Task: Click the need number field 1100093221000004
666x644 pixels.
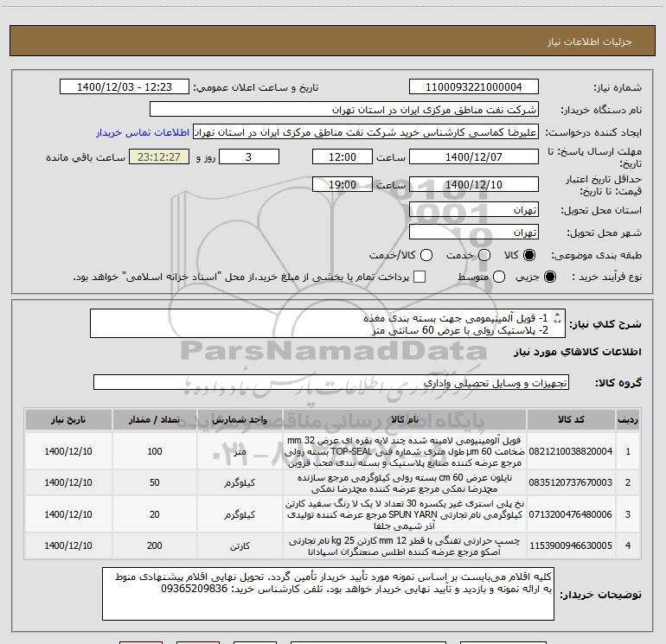Action: click(474, 87)
